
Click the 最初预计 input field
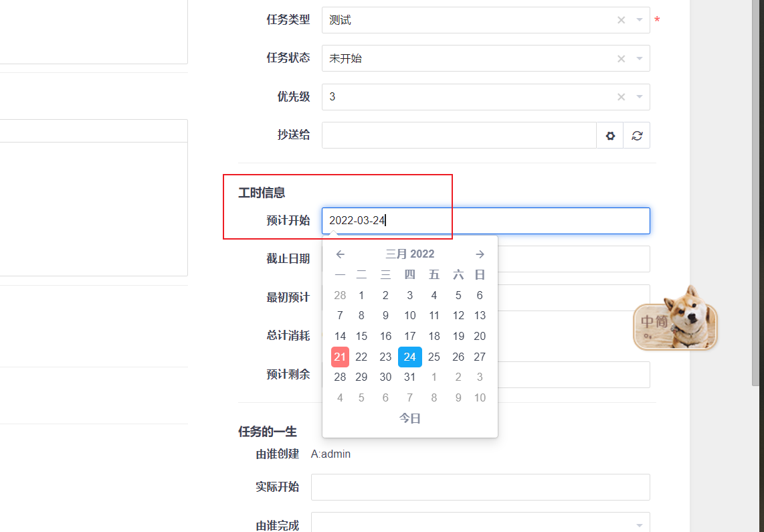(573, 298)
